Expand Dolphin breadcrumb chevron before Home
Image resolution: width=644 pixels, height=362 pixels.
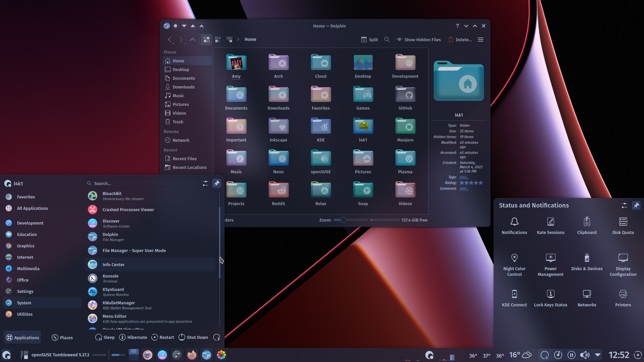pyautogui.click(x=238, y=40)
